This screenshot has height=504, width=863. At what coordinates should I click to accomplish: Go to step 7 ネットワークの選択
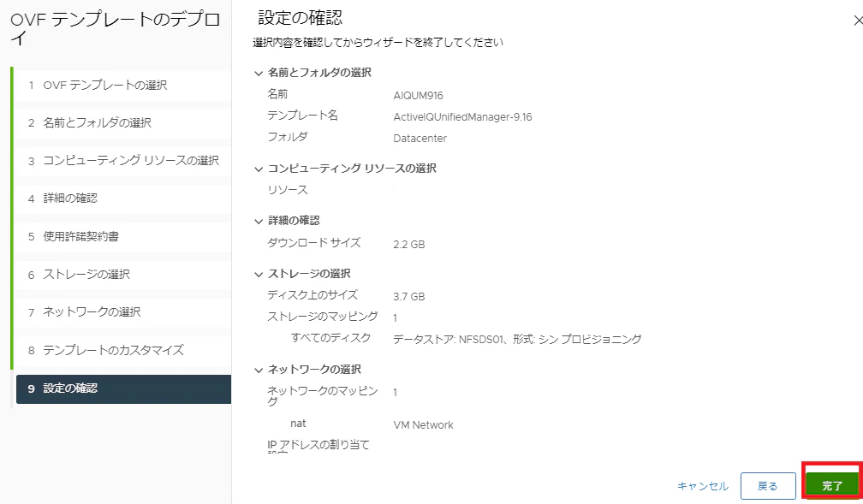tap(123, 312)
